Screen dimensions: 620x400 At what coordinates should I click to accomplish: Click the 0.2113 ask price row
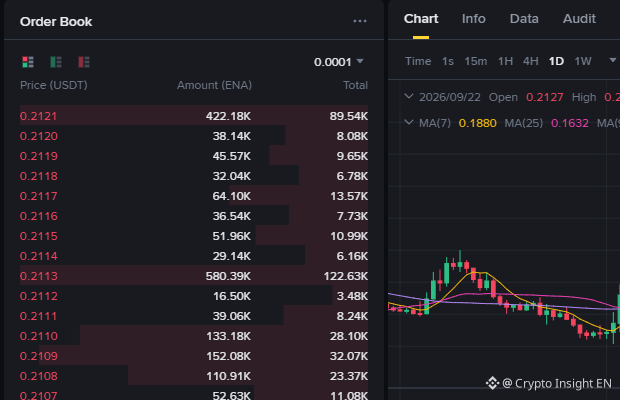[x=194, y=275]
